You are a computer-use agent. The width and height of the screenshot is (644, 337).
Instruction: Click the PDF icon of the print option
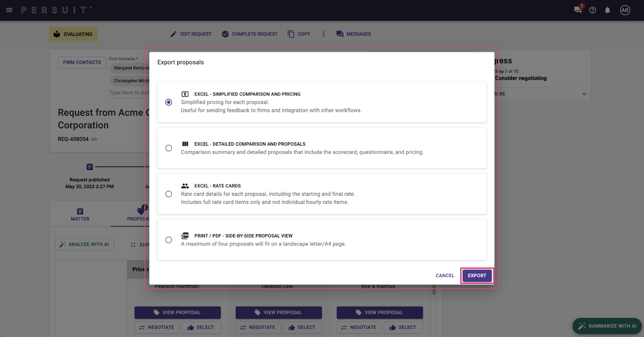click(185, 235)
